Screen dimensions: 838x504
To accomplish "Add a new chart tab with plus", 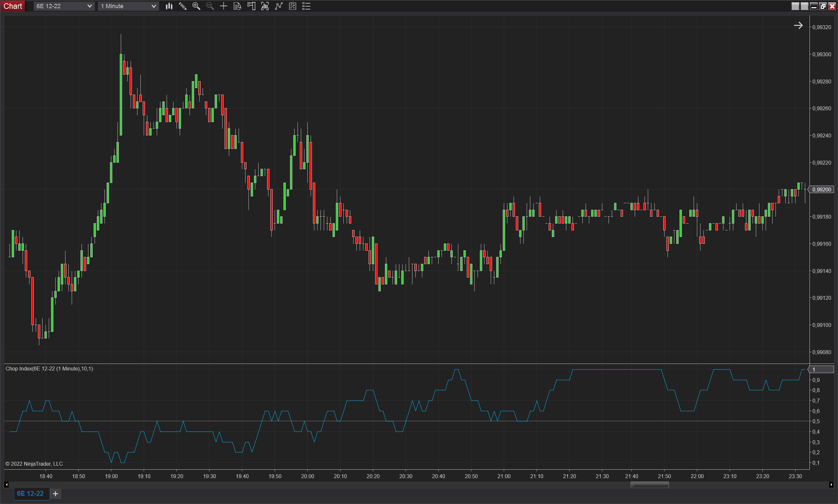I will point(56,494).
